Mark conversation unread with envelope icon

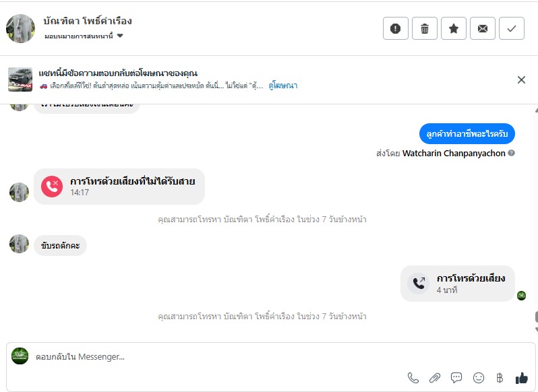pyautogui.click(x=483, y=28)
